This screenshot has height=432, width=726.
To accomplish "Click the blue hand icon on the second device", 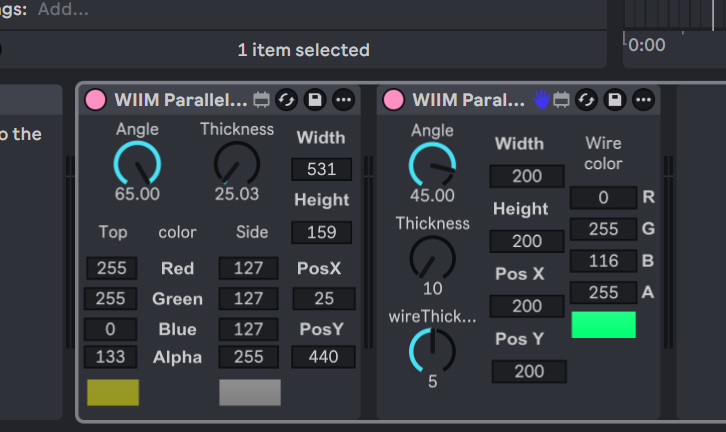I will 541,99.
